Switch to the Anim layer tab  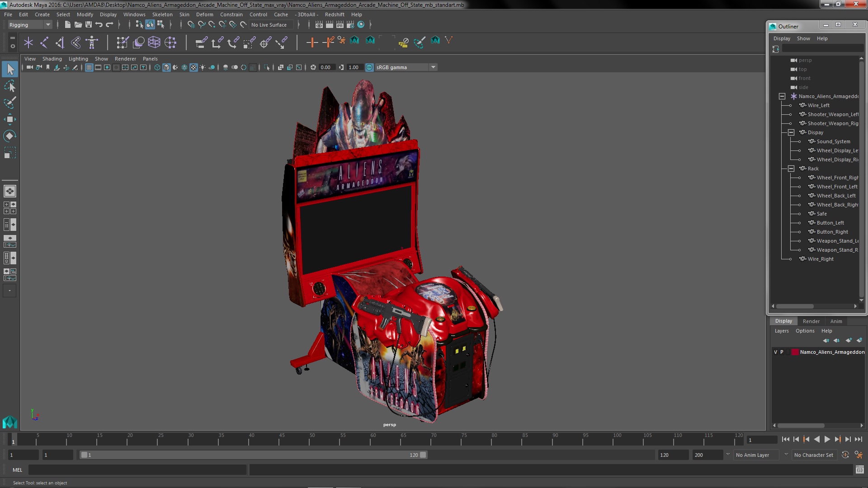(836, 321)
